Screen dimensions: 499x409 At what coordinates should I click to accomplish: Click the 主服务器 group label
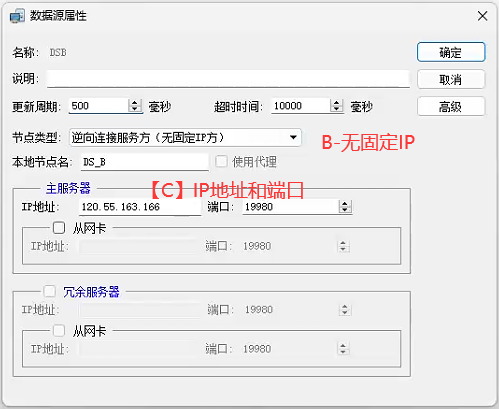pyautogui.click(x=68, y=189)
